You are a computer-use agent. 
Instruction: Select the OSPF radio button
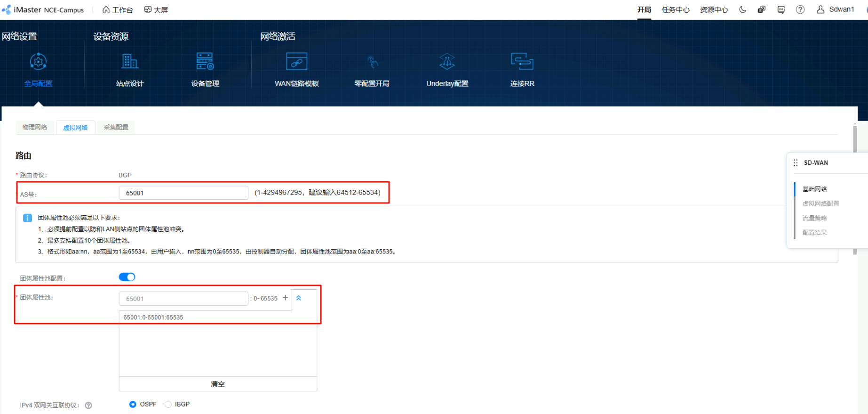point(133,404)
